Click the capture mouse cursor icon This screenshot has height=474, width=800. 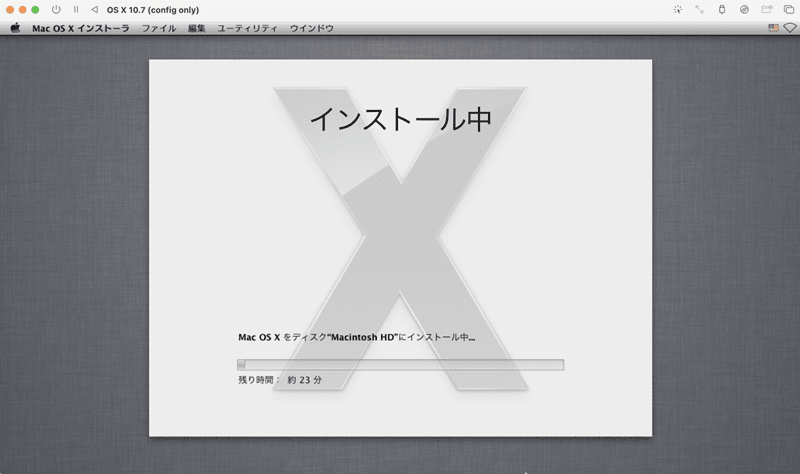pos(678,10)
